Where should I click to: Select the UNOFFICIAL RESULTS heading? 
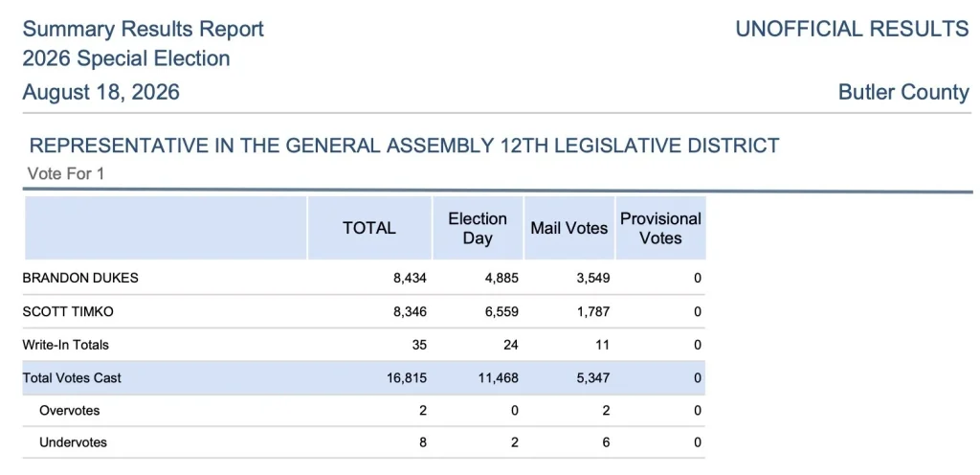[x=853, y=29]
